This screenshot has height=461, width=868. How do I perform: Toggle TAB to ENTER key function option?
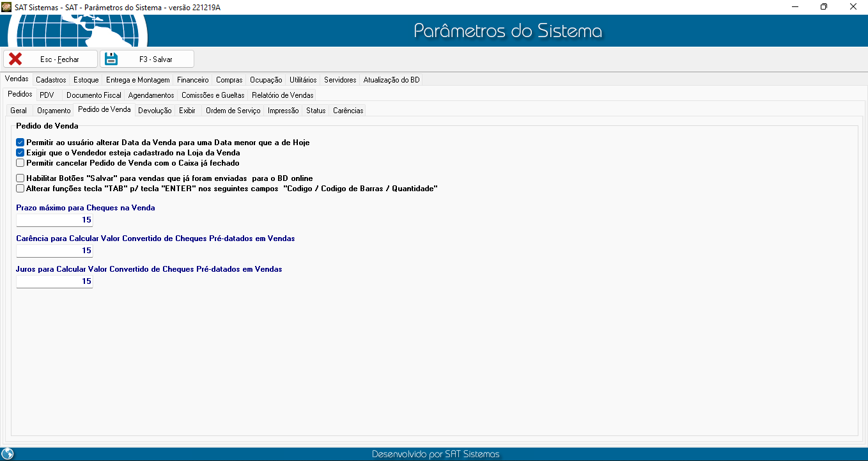20,189
